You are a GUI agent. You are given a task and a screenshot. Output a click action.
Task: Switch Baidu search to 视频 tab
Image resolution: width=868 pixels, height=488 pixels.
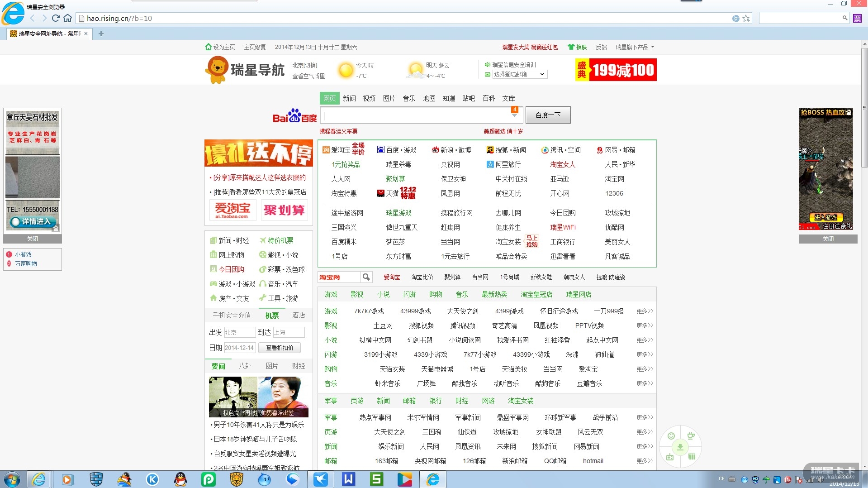click(369, 98)
